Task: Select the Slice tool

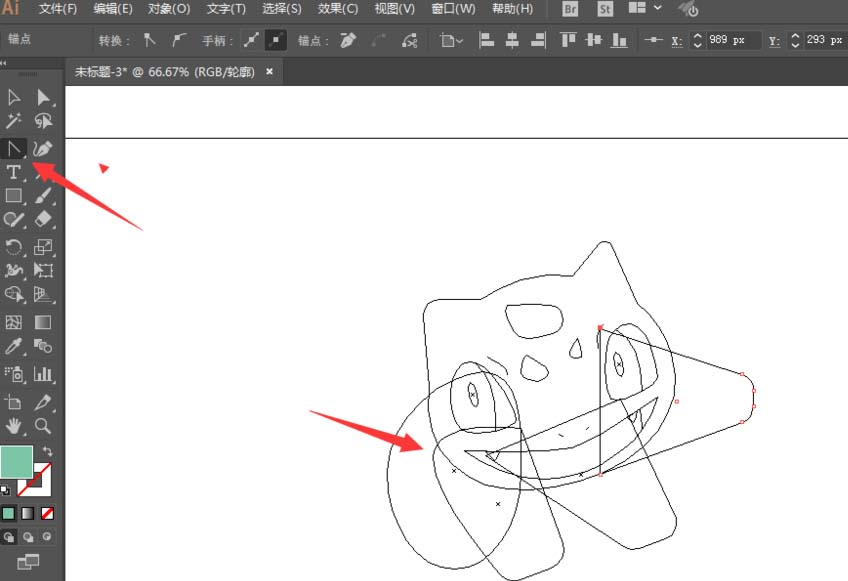Action: pyautogui.click(x=43, y=402)
